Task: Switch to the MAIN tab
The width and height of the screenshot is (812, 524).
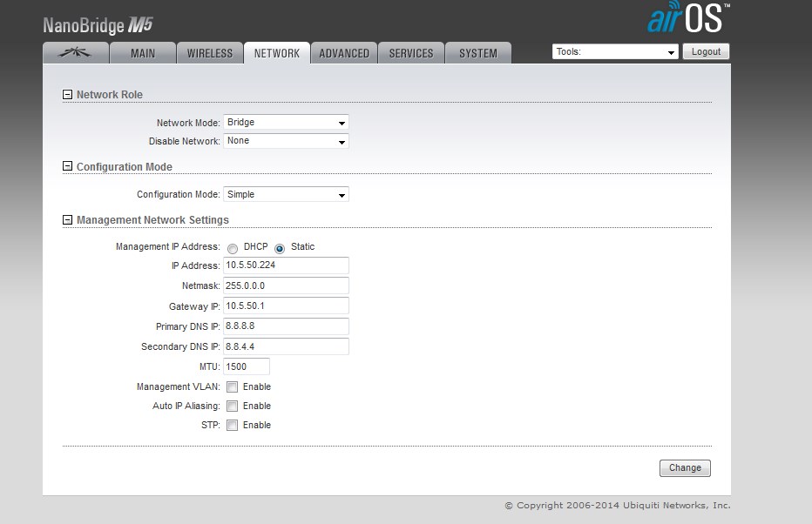Action: coord(143,53)
